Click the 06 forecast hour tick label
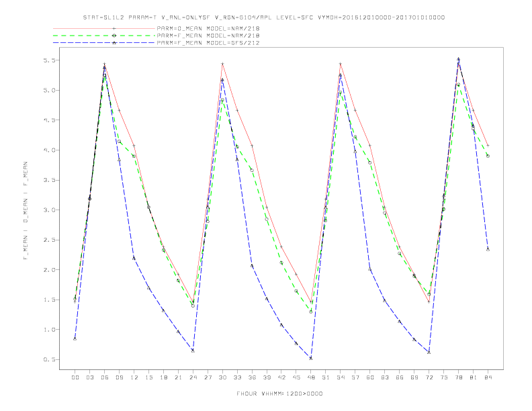The width and height of the screenshot is (532, 411). [105, 377]
